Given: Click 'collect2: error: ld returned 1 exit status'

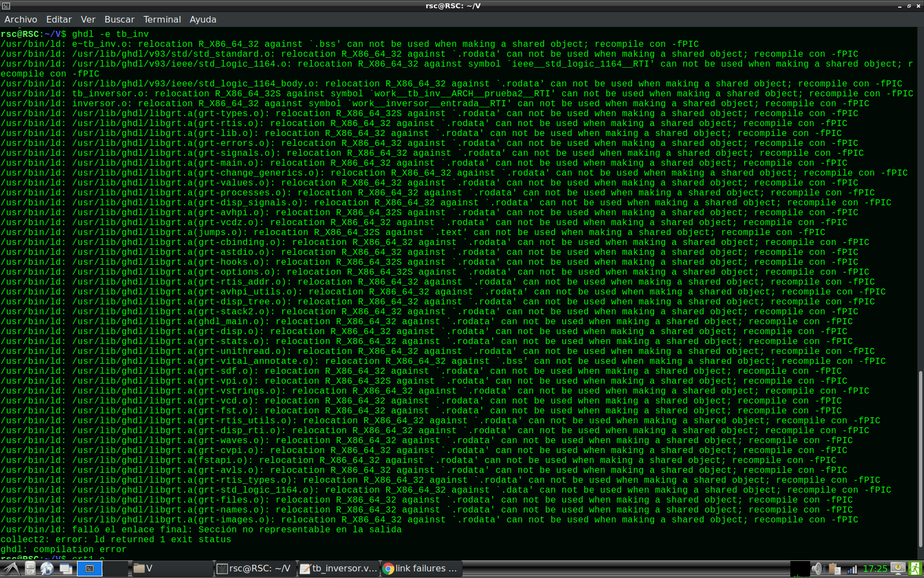Looking at the screenshot, I should (116, 539).
